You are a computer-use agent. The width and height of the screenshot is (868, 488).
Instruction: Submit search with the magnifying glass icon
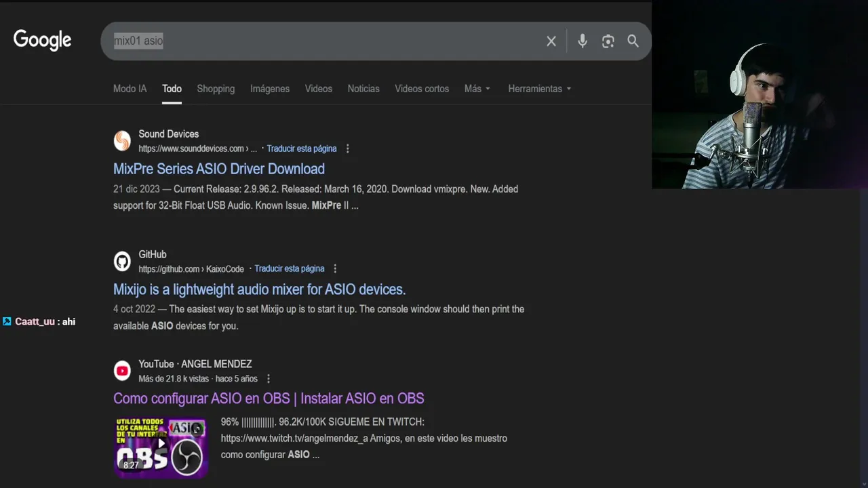[x=633, y=41]
